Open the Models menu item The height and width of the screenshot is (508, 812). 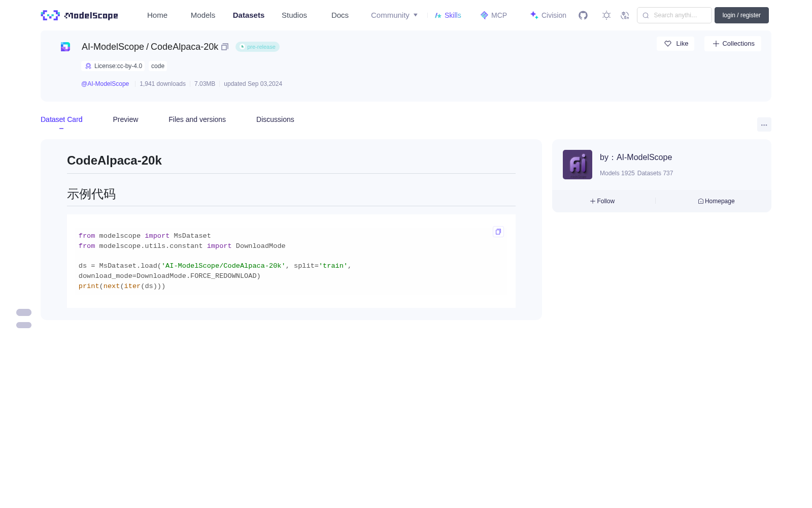203,15
